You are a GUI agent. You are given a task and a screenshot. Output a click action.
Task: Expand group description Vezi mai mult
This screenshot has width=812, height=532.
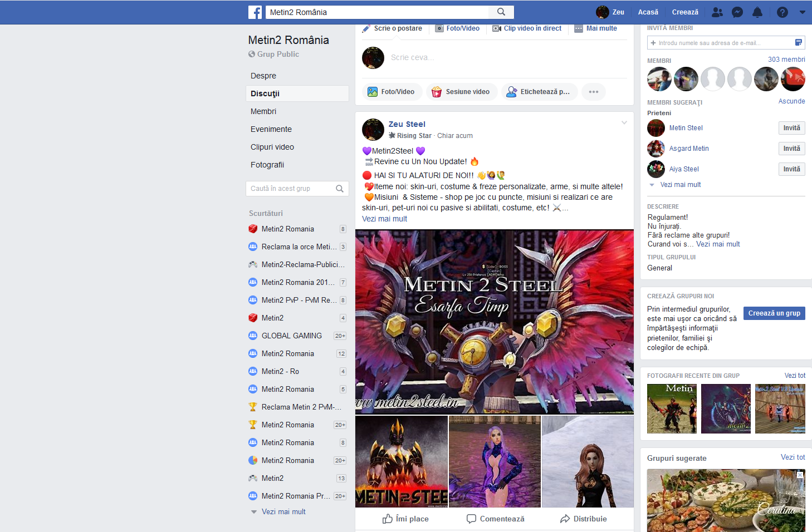[x=718, y=244]
